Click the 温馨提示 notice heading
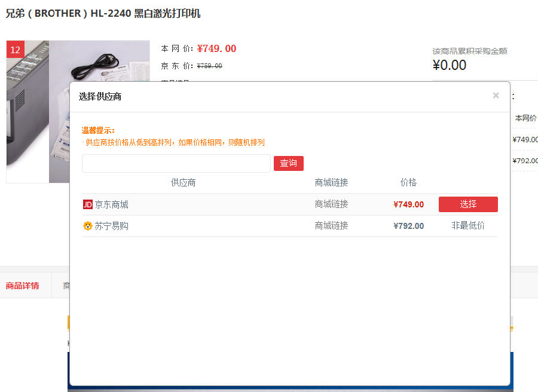The height and width of the screenshot is (392, 538). tap(98, 130)
